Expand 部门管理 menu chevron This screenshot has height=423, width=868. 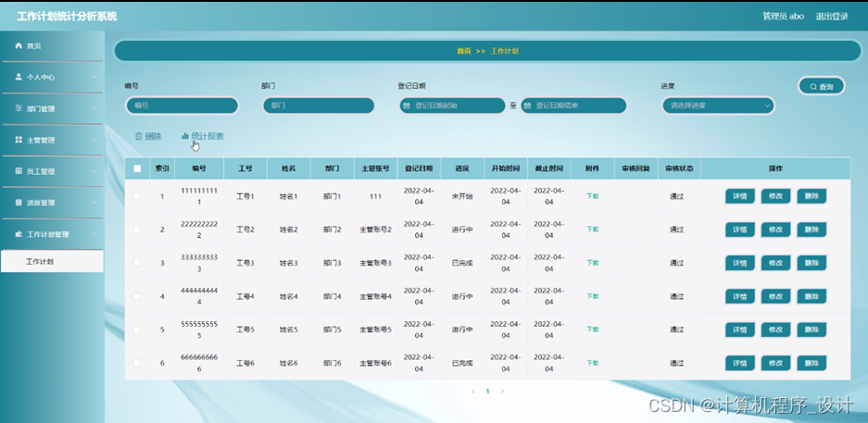(94, 108)
